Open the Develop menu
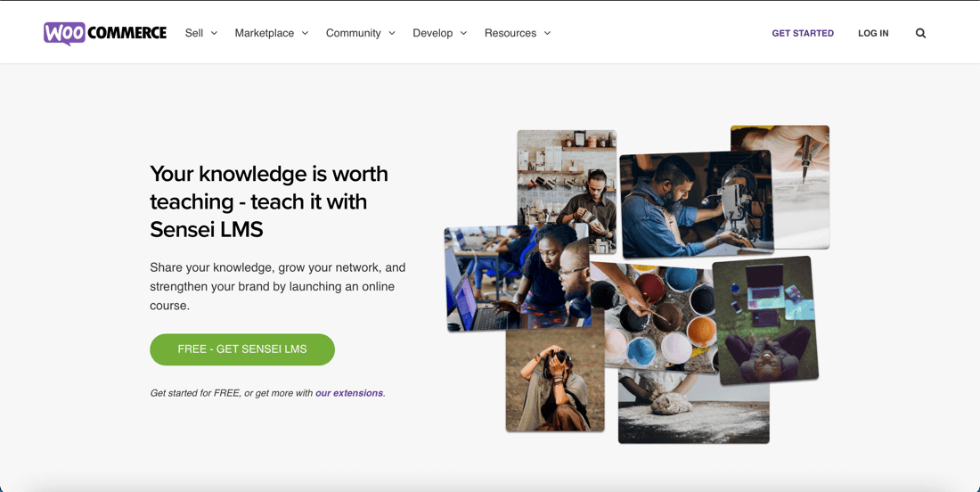Image resolution: width=980 pixels, height=492 pixels. point(432,33)
